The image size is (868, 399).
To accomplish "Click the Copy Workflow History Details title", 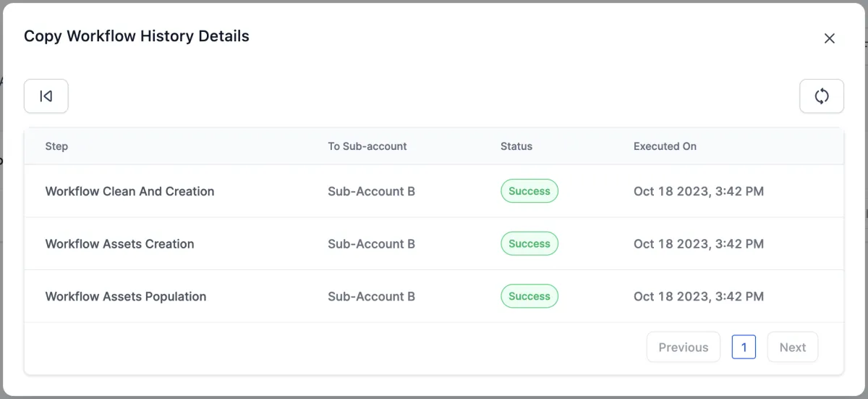I will point(136,36).
